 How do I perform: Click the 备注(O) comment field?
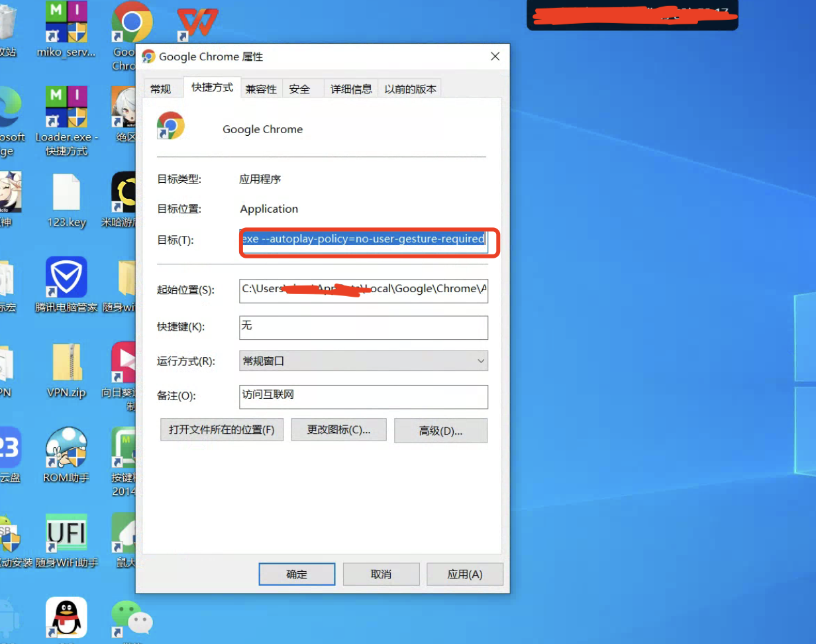(x=364, y=396)
